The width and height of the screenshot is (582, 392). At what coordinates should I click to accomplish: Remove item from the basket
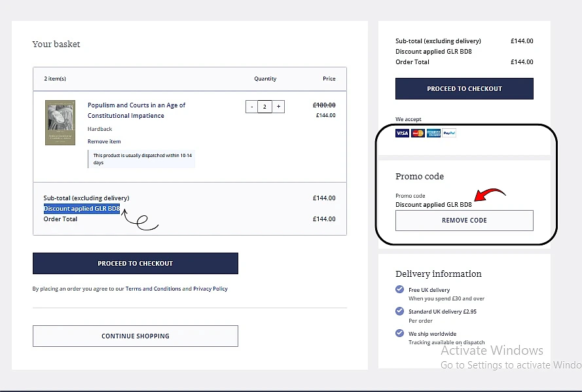104,141
